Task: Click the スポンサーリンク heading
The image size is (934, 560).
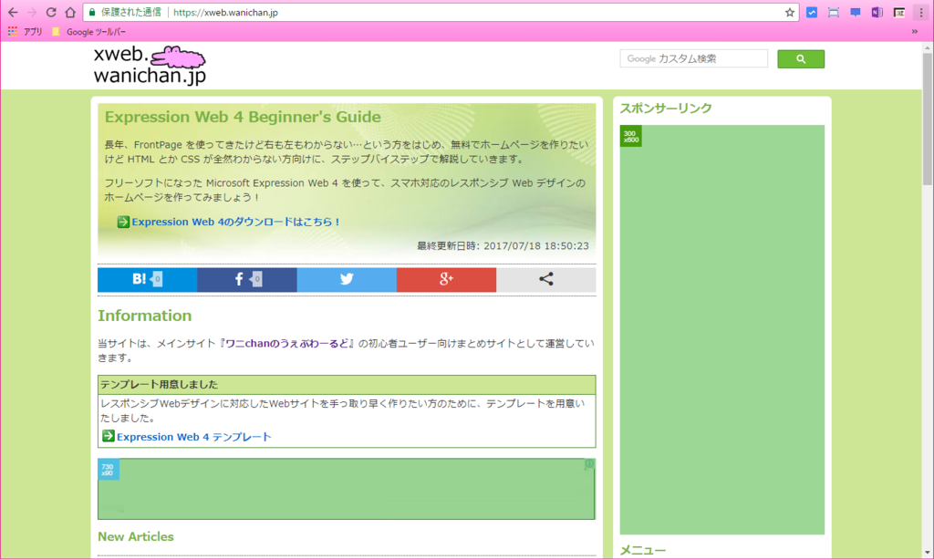Action: (x=666, y=109)
